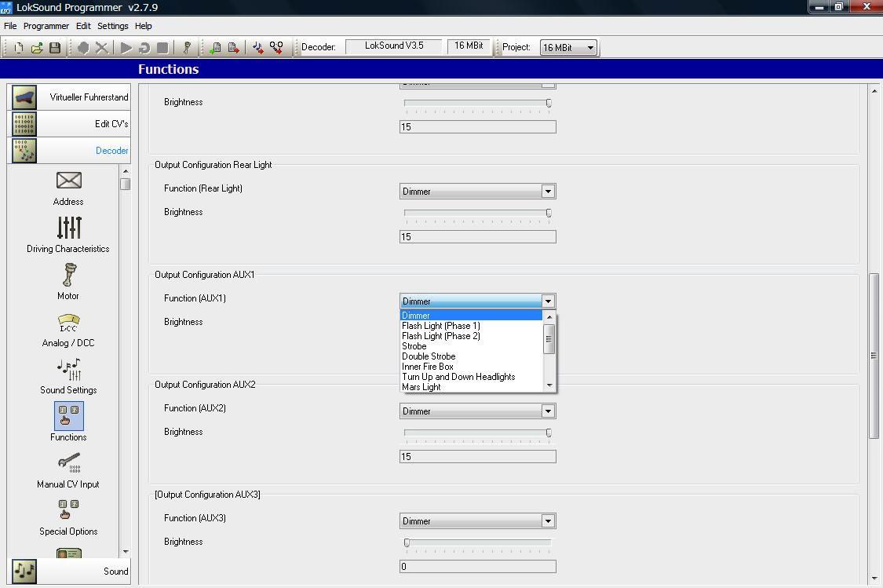
Task: Click the square stop playback icon
Action: pos(162,48)
